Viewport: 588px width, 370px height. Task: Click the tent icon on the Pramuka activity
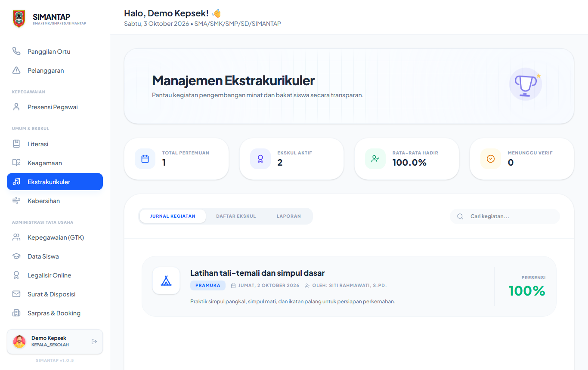pyautogui.click(x=166, y=281)
